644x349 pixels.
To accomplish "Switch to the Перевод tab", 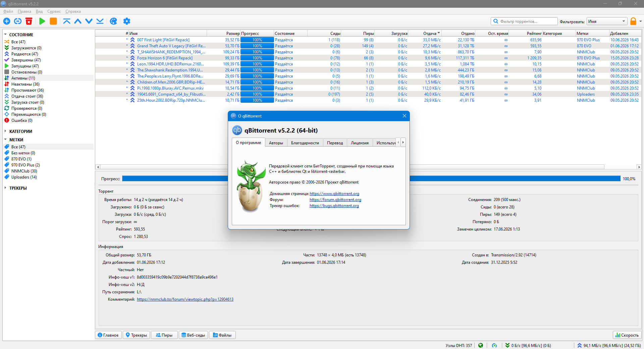I will click(335, 143).
